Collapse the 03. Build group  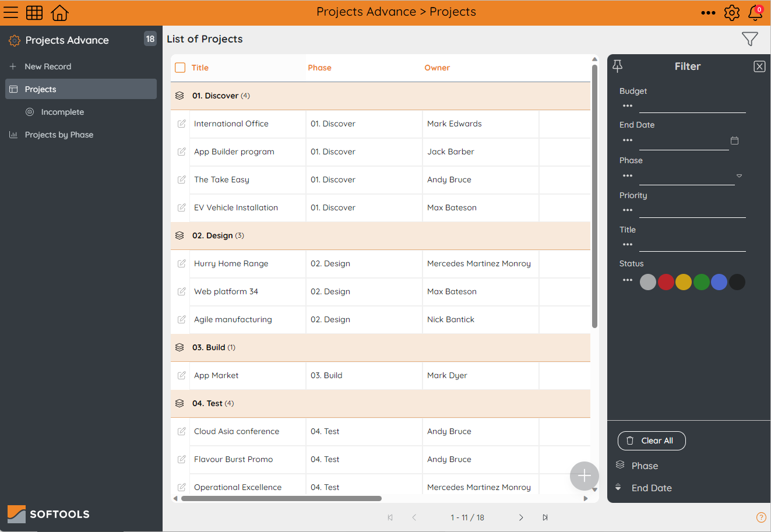179,347
